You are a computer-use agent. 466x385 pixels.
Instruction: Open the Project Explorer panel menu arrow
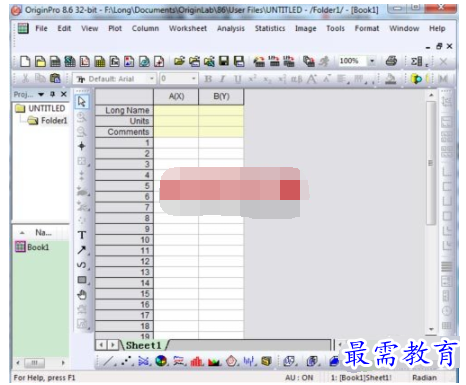click(41, 94)
